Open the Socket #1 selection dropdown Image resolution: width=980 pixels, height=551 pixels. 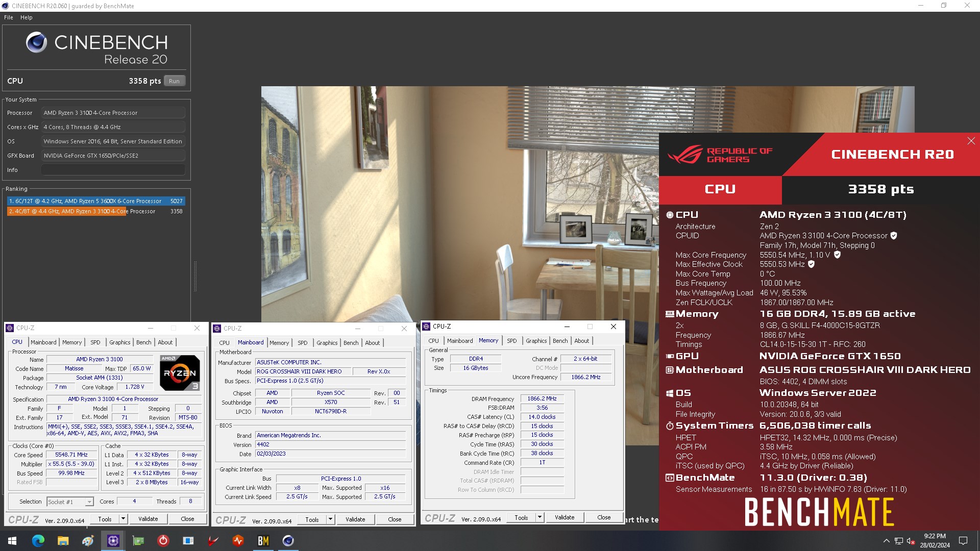click(x=70, y=502)
